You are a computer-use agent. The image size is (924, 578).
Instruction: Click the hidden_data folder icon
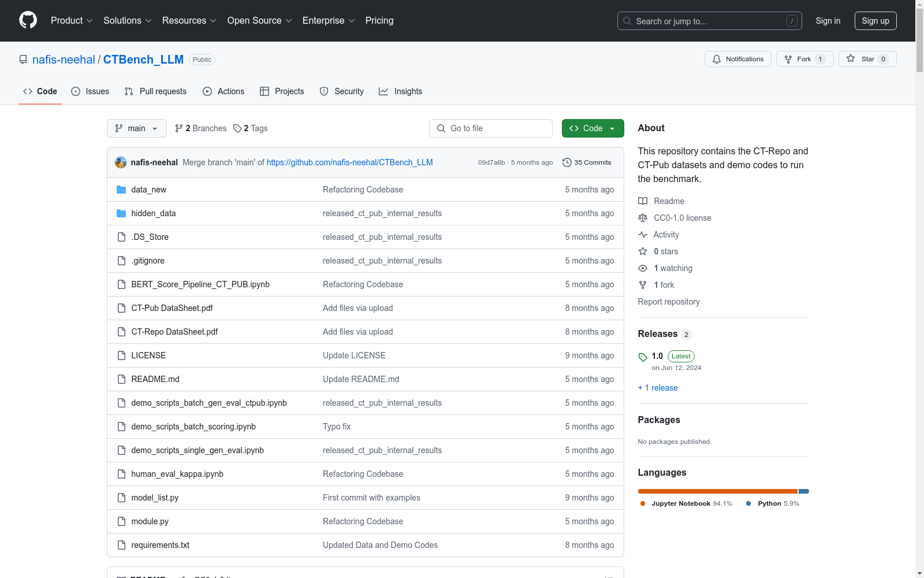click(x=121, y=213)
